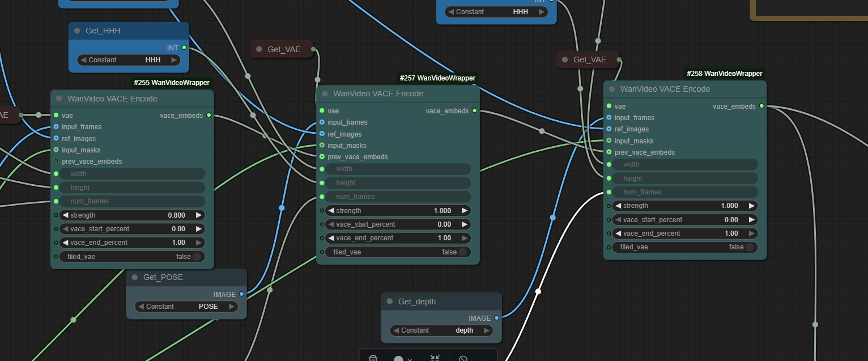The image size is (868, 361).
Task: Click the Get_HHH node collapse dot
Action: click(78, 31)
